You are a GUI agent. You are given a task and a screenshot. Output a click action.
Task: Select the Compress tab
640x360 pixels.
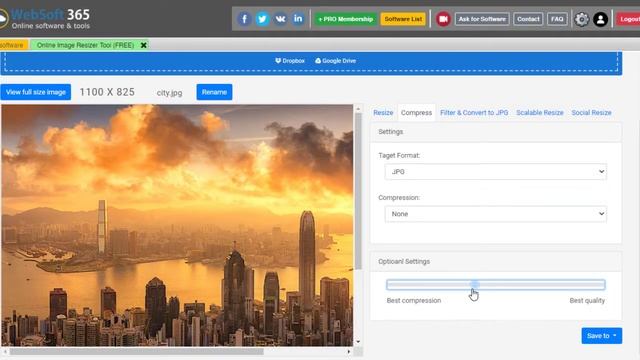(416, 113)
